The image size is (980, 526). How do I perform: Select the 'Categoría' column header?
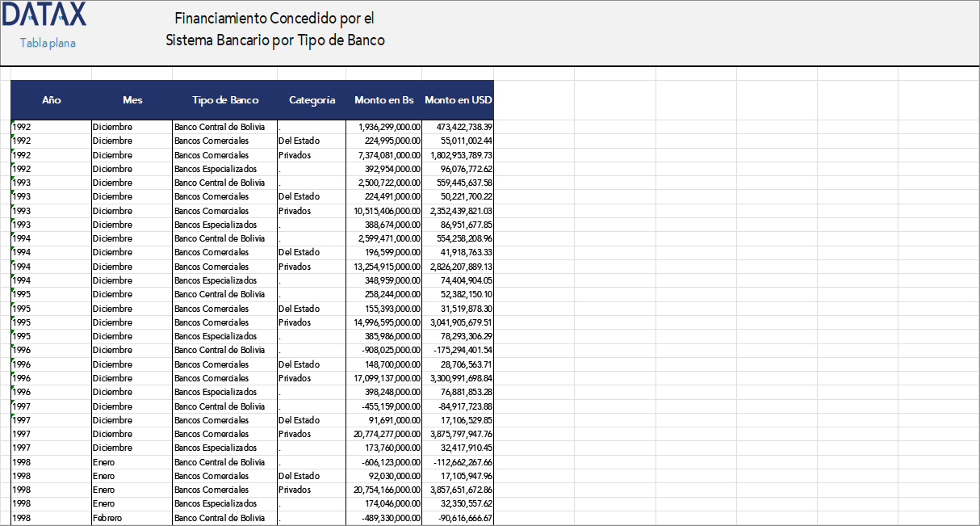[312, 99]
